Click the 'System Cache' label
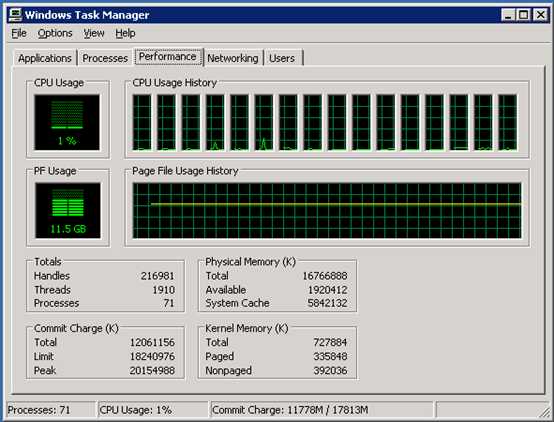The width and height of the screenshot is (554, 422). [x=237, y=303]
